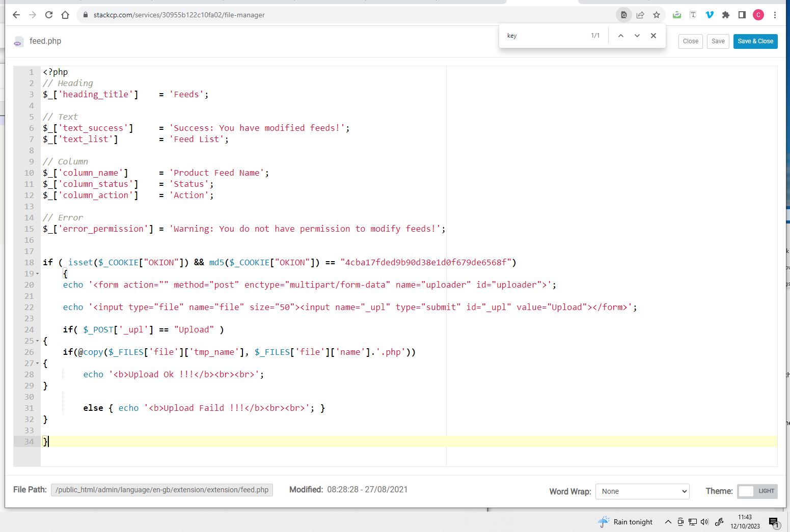790x532 pixels.
Task: Reload the current page
Action: (49, 15)
